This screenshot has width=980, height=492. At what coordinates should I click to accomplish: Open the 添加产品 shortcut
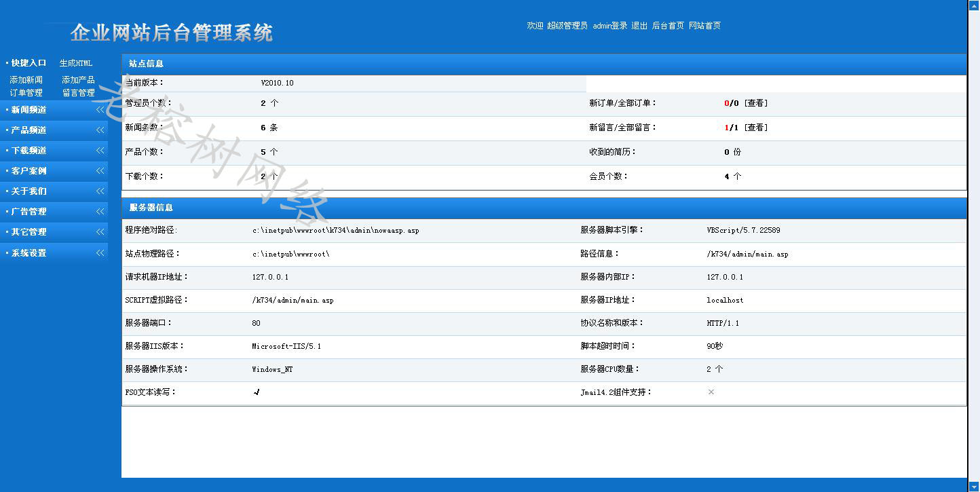[x=78, y=80]
